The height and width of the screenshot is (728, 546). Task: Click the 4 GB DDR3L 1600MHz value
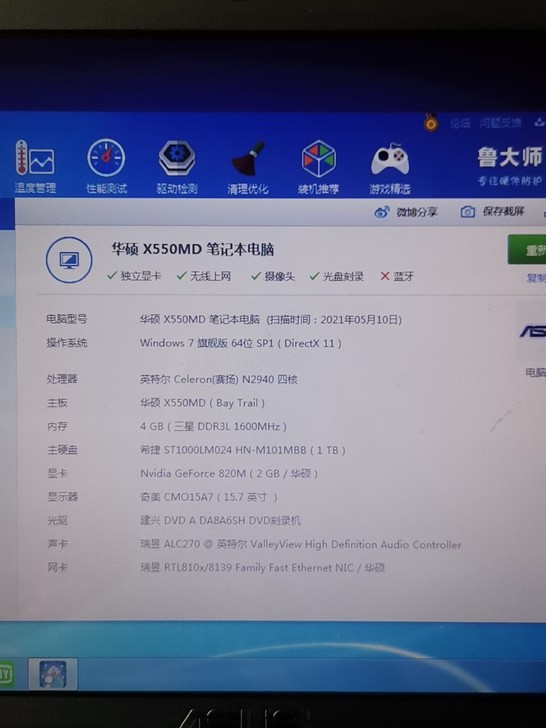pos(213,426)
